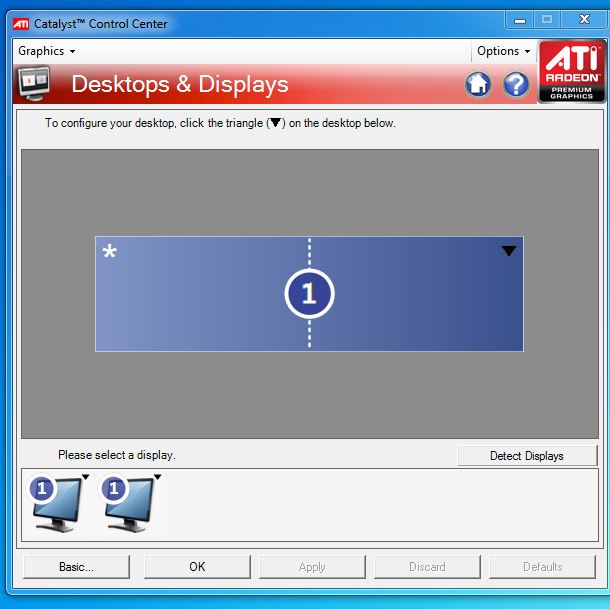Click the Apply button
Screen dimensions: 610x609
coord(312,567)
